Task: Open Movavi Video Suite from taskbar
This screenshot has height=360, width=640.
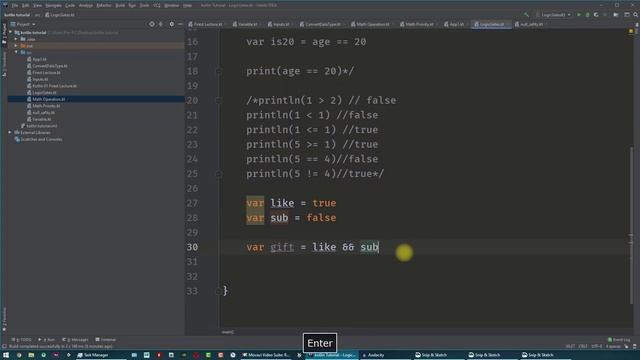Action: pyautogui.click(x=266, y=355)
